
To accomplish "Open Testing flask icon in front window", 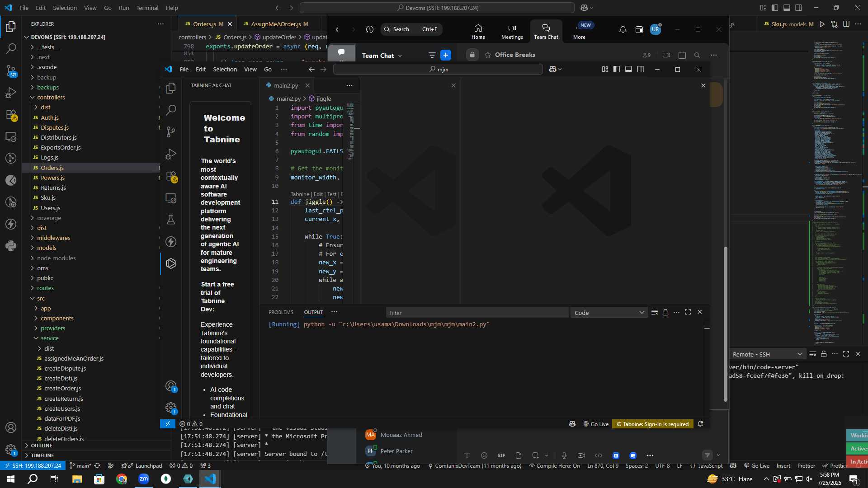I will click(x=171, y=220).
